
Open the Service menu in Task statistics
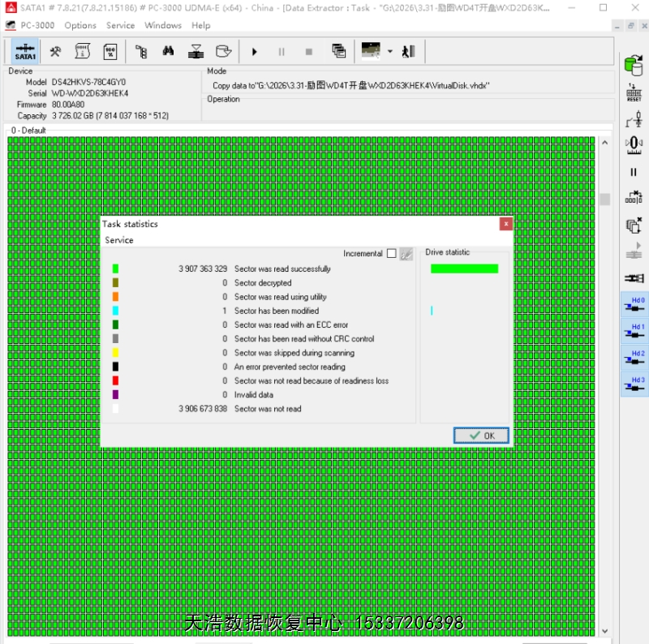tap(119, 240)
